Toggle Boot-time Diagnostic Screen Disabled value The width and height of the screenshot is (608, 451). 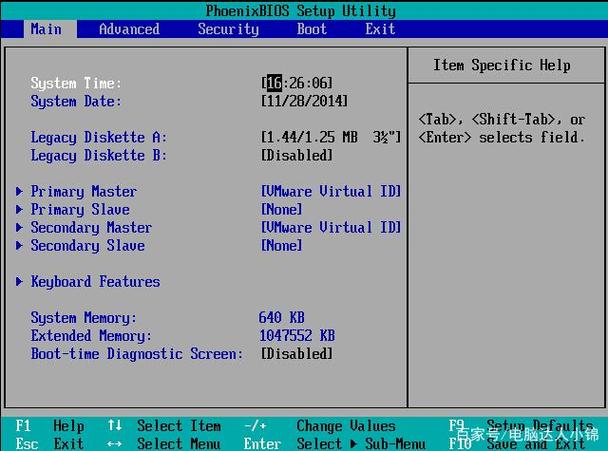click(297, 354)
